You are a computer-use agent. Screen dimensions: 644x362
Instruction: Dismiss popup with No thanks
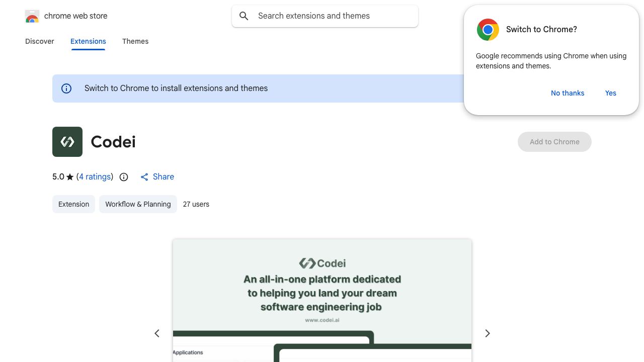coord(568,93)
